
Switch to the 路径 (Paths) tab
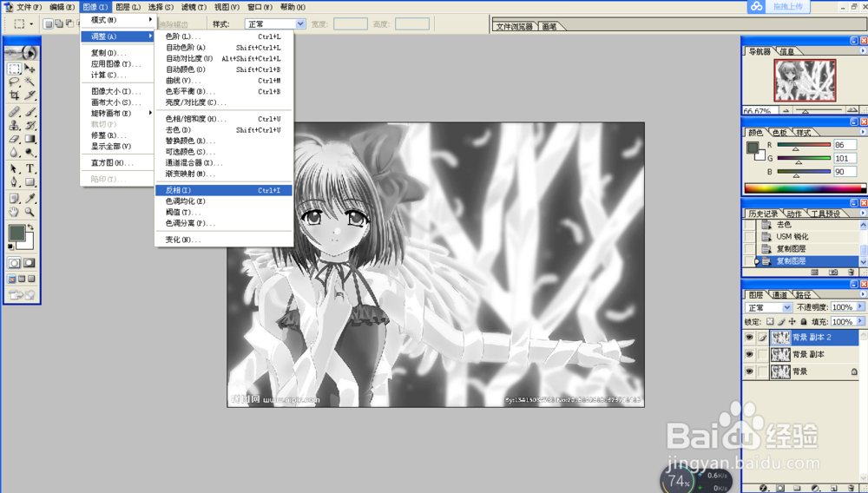click(x=803, y=295)
